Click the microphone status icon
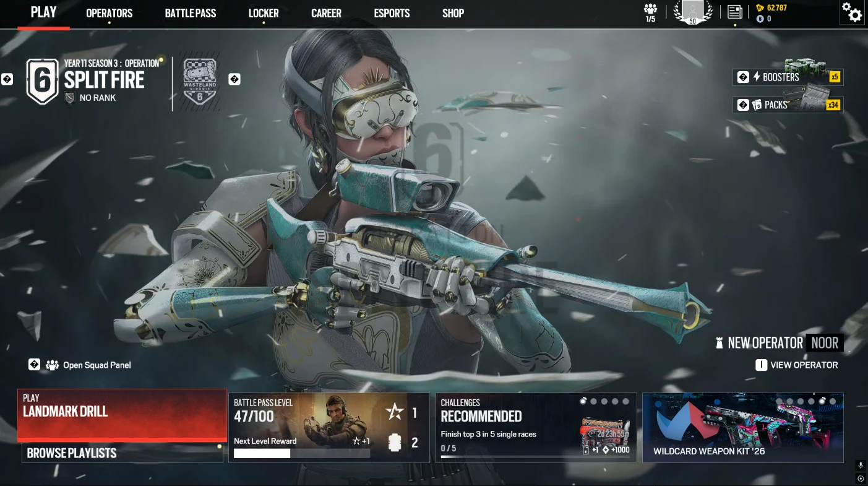868x486 pixels. (x=861, y=466)
